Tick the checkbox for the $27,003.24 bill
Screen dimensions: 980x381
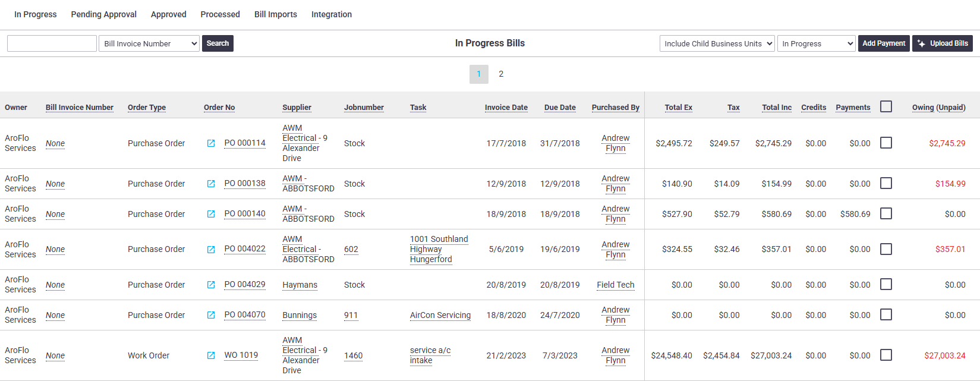coord(886,355)
